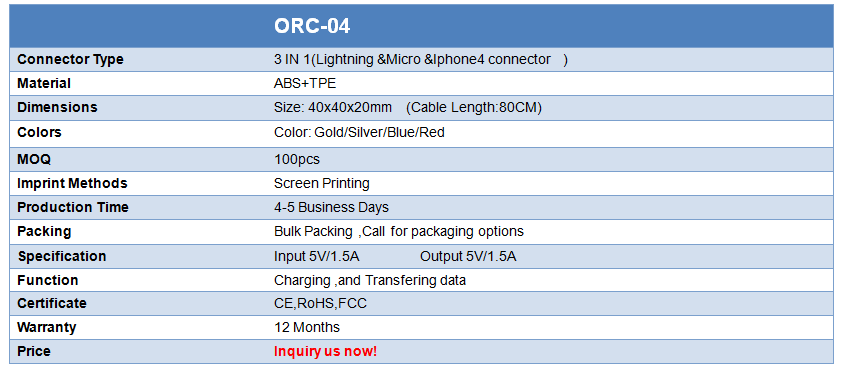Screen dimensions: 850x371
Task: Click the CE,RoHS,FCC certificate value
Action: tap(320, 303)
